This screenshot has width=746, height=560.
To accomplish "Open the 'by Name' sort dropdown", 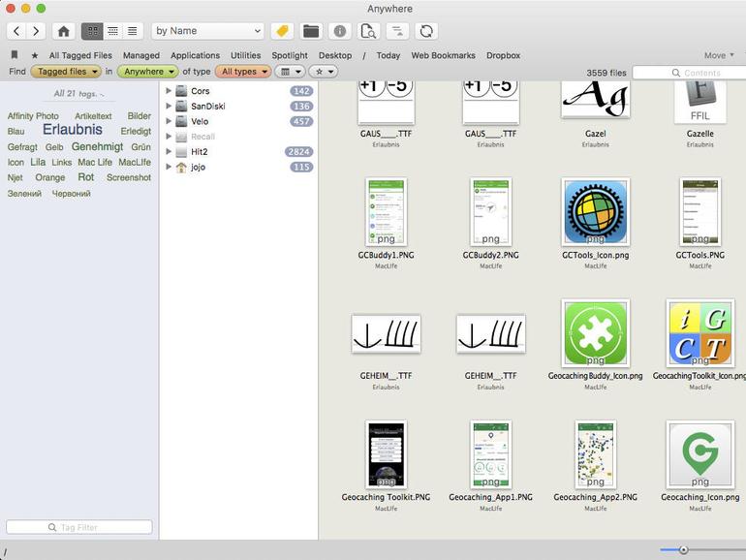I will click(x=208, y=31).
